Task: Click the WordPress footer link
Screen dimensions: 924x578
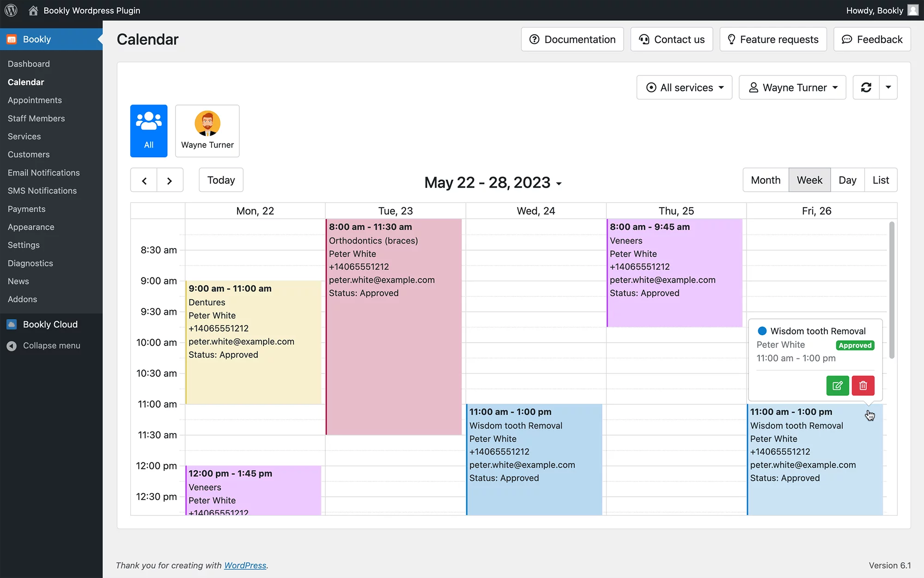Action: click(x=245, y=566)
